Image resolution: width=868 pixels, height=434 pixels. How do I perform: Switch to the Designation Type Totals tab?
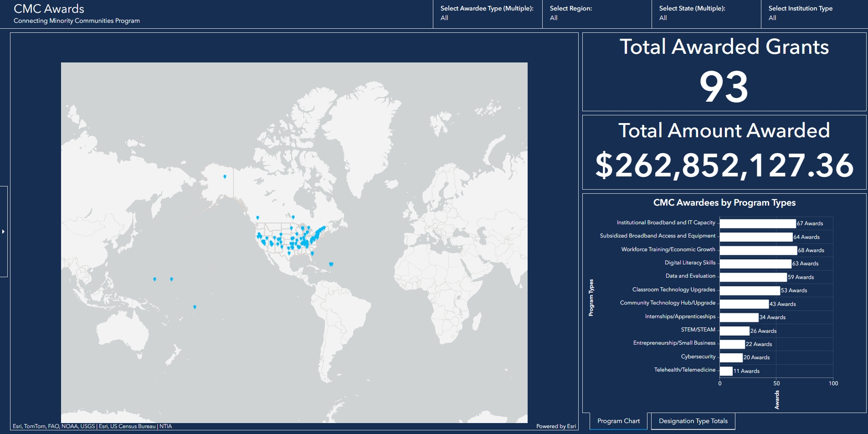(693, 421)
